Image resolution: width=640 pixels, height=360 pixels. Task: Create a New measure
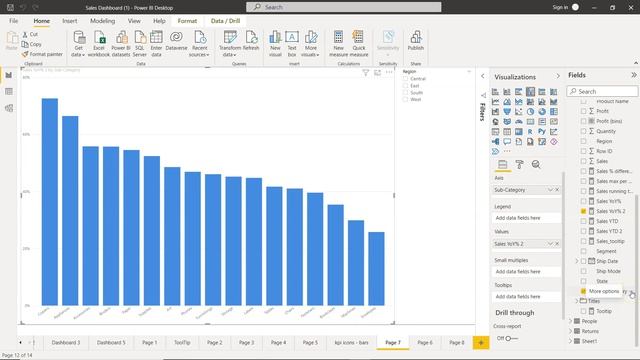click(338, 44)
